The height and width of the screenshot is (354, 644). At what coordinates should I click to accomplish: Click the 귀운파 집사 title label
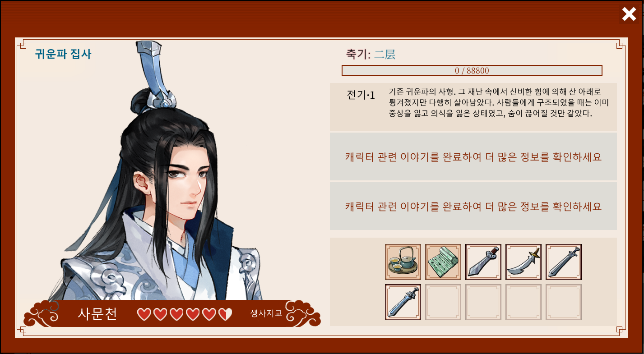pyautogui.click(x=63, y=54)
